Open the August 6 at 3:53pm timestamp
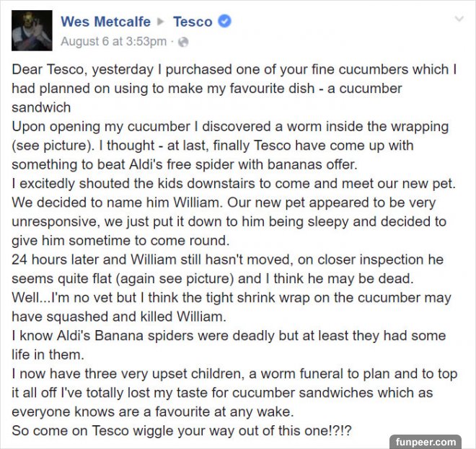The height and width of the screenshot is (449, 476). click(x=113, y=42)
